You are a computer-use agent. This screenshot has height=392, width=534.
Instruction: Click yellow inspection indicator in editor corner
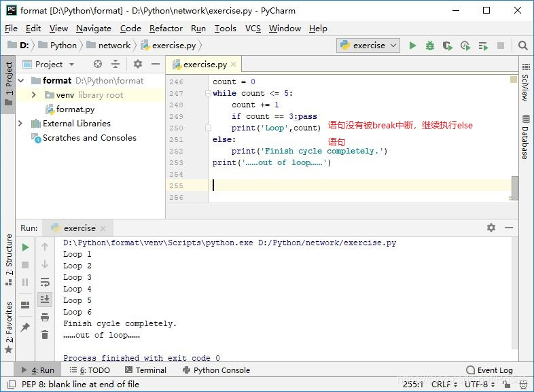point(514,79)
